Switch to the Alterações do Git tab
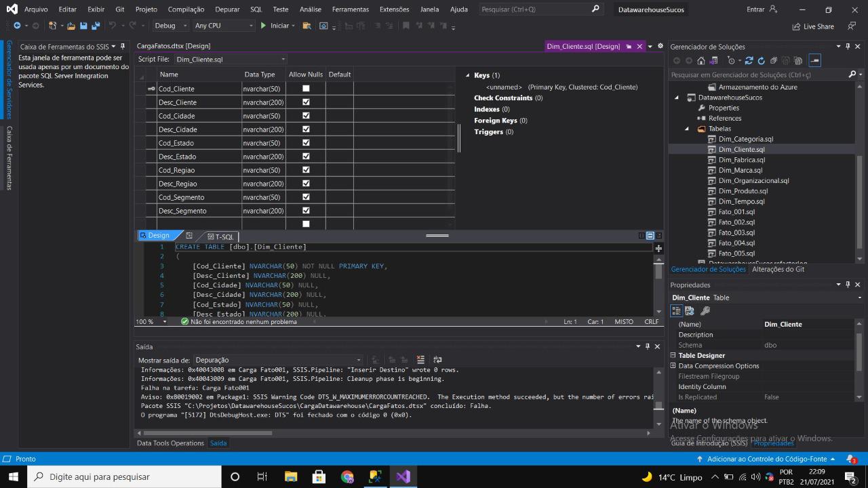 pos(778,269)
